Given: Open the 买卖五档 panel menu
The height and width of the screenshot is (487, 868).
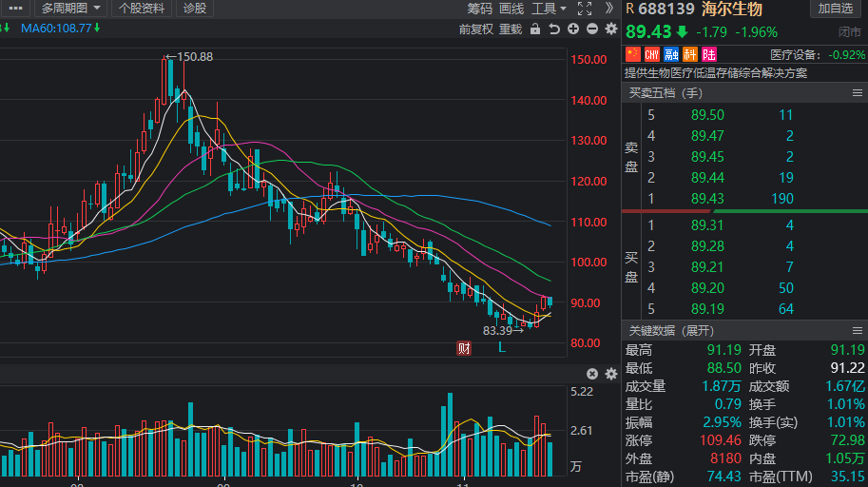Looking at the screenshot, I should click(857, 93).
